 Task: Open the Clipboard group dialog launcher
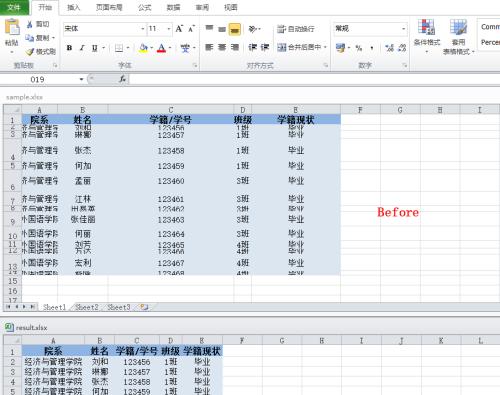[x=55, y=65]
